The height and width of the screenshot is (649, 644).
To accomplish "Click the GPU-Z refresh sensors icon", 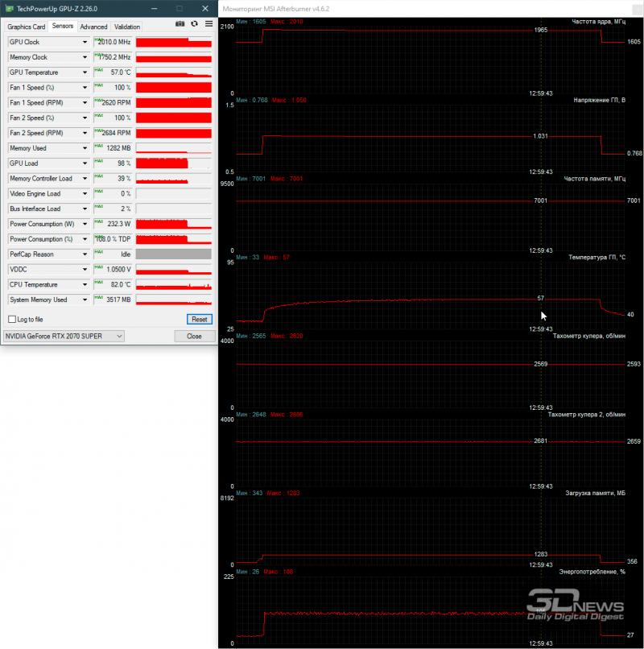I will (194, 24).
